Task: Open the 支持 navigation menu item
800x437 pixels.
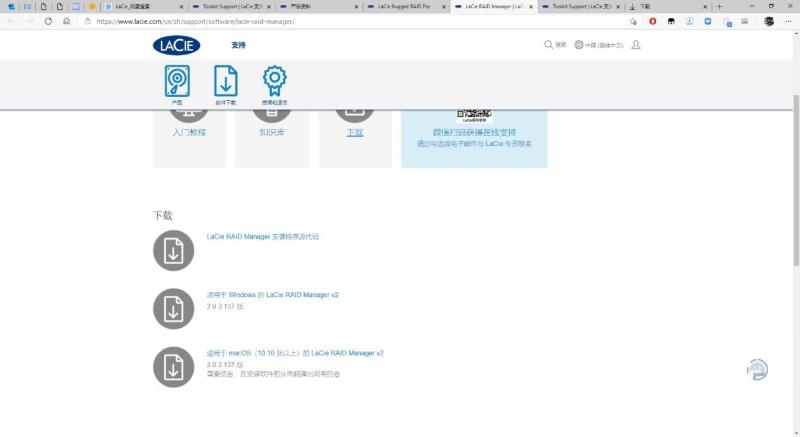Action: click(238, 45)
